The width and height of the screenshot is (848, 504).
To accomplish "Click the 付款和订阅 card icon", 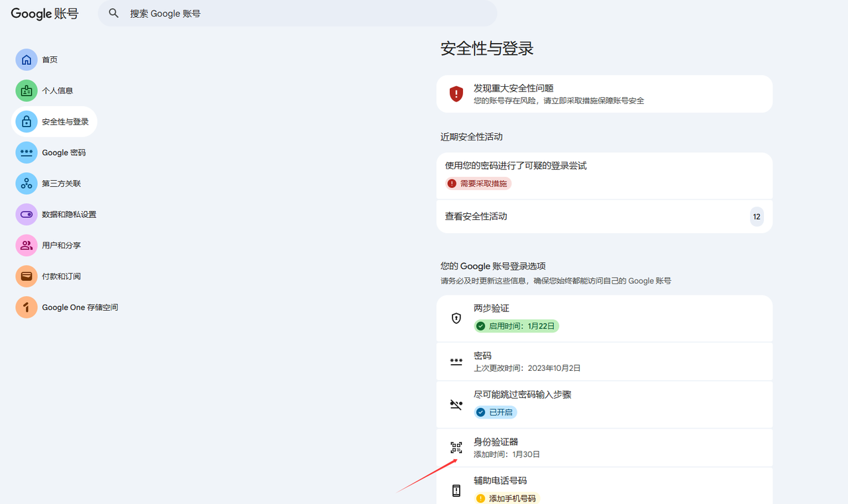I will tap(26, 276).
